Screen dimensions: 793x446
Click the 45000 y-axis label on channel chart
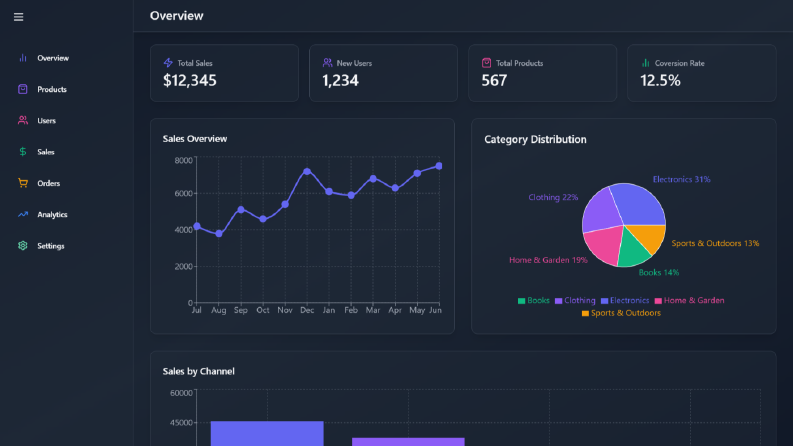pyautogui.click(x=182, y=423)
